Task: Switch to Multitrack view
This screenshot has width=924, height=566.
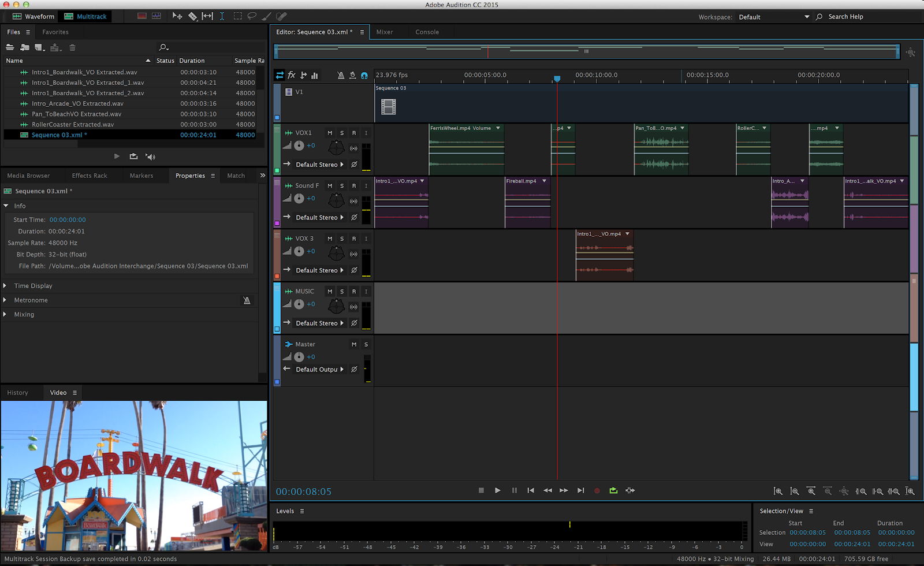Action: 85,16
